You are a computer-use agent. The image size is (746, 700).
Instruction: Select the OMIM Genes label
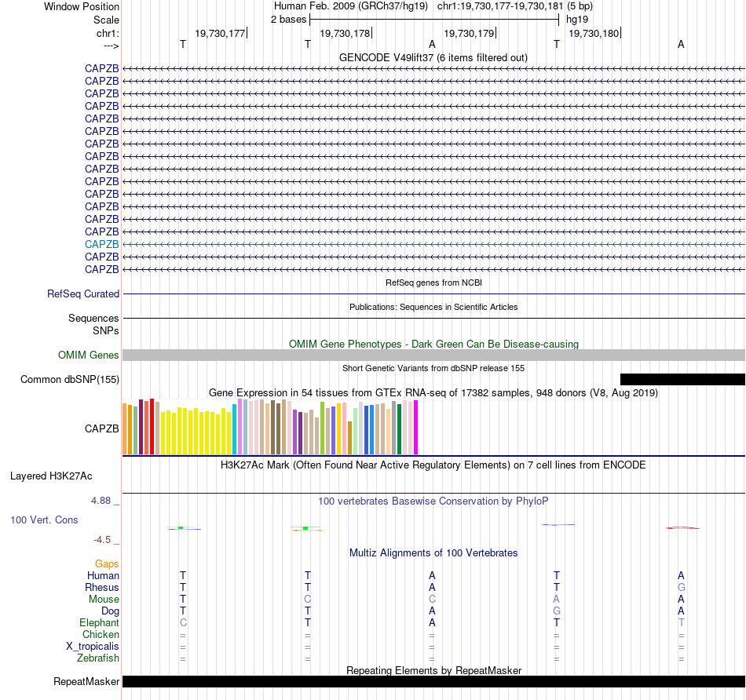tap(89, 355)
